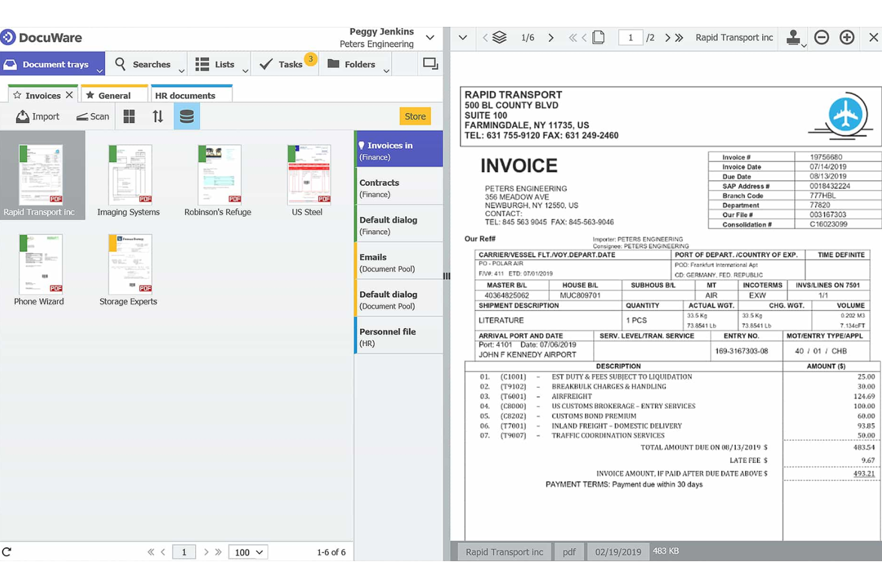The image size is (882, 588).
Task: Click the Scan button
Action: click(x=92, y=116)
